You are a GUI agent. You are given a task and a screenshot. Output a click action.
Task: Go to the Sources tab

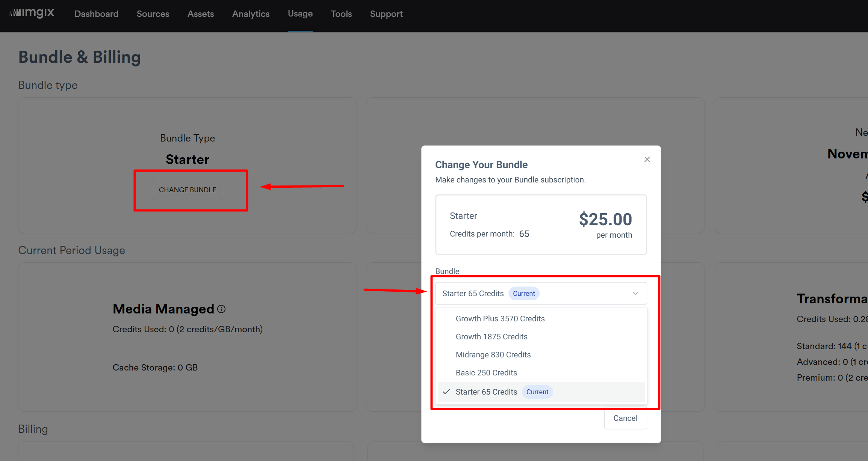(153, 14)
